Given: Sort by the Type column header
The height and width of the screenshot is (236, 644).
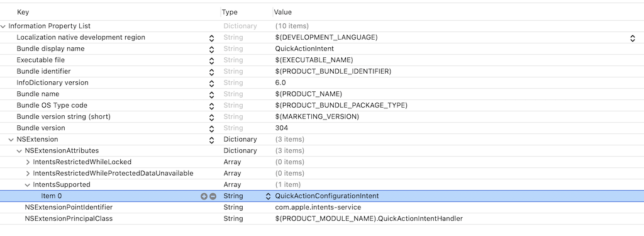Looking at the screenshot, I should [x=230, y=13].
